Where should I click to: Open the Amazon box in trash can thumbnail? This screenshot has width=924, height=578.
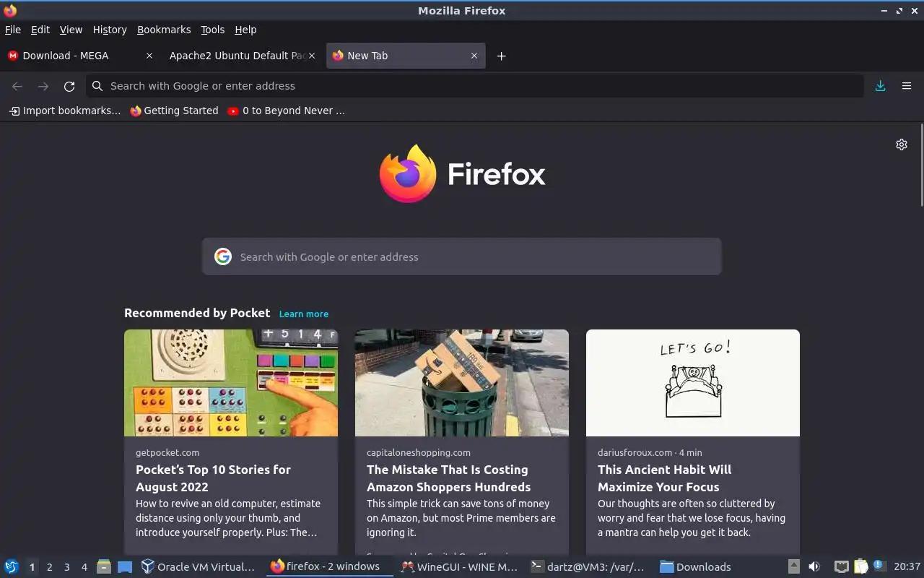[462, 383]
